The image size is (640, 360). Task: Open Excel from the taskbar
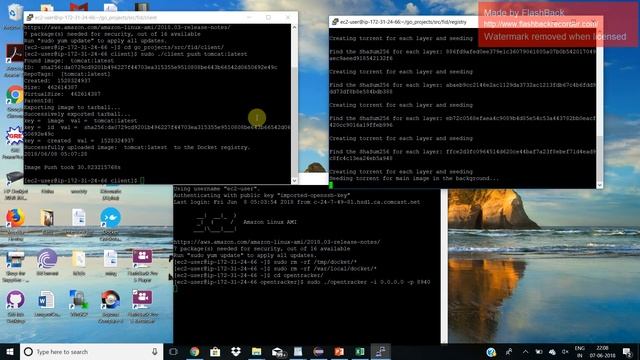(x=360, y=351)
